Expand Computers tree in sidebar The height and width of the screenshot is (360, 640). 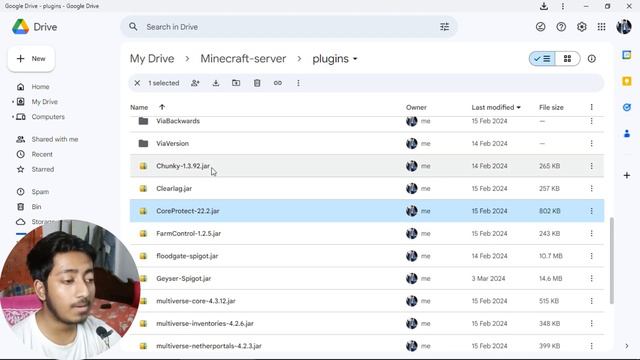(x=13, y=117)
